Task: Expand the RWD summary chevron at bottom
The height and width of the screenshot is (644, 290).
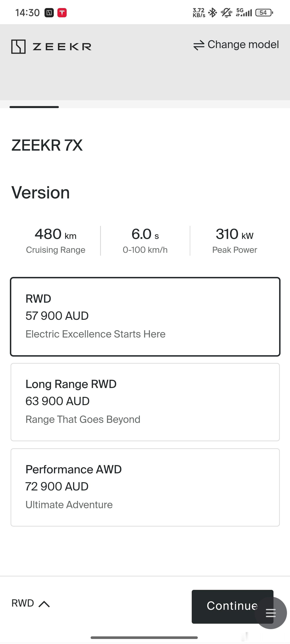Action: [44, 604]
